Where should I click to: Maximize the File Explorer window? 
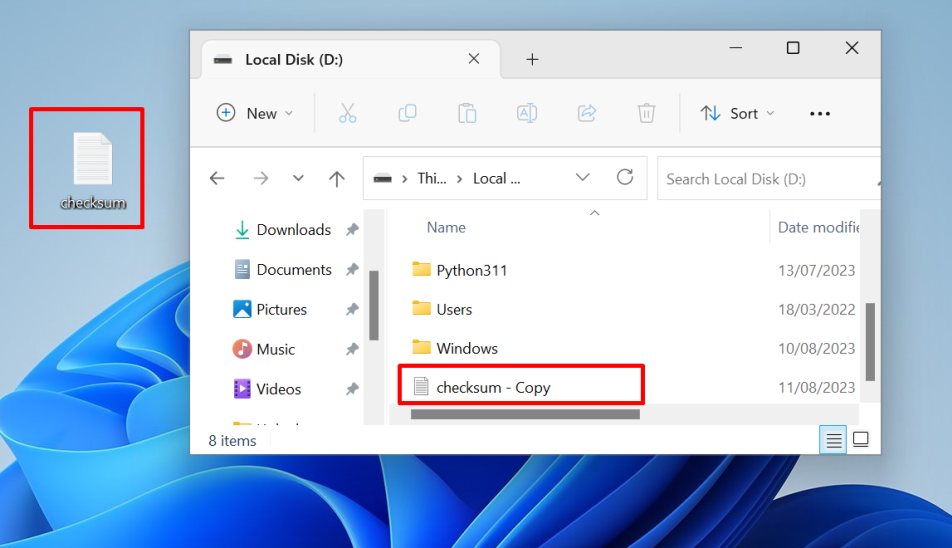[x=793, y=48]
